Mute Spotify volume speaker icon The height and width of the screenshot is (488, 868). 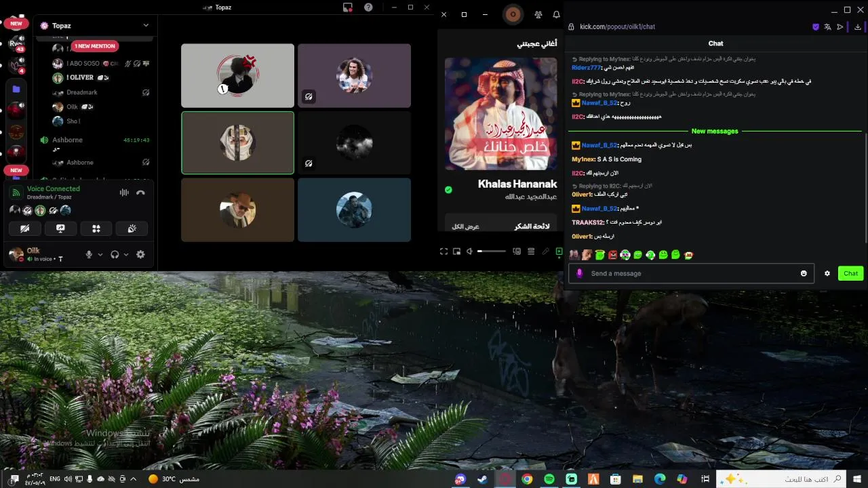469,251
